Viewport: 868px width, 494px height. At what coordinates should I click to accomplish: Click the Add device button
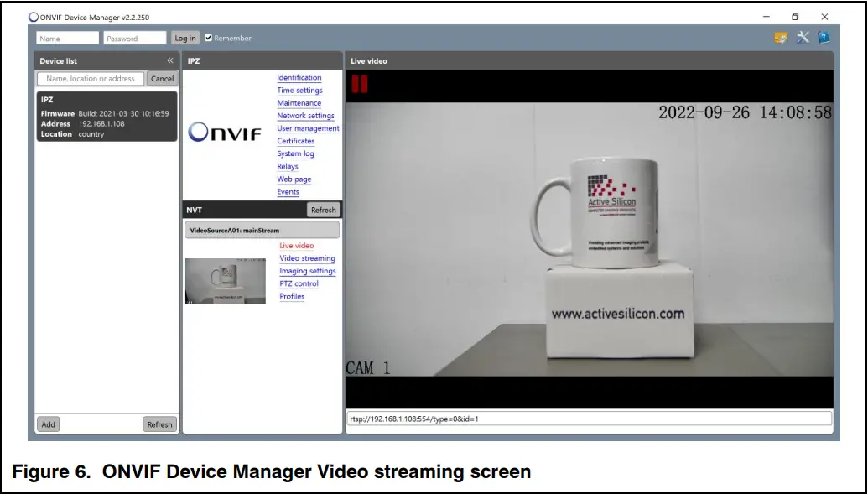click(x=49, y=424)
